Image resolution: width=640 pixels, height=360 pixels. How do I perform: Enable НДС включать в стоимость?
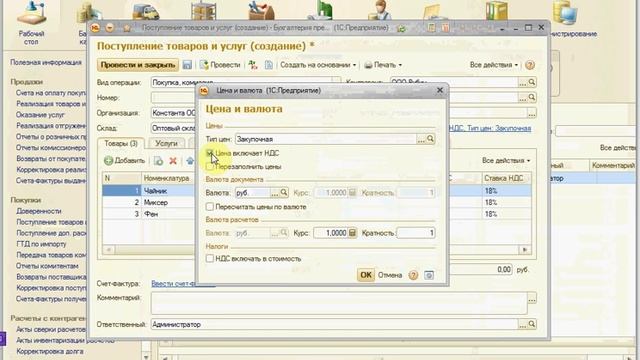[209, 258]
